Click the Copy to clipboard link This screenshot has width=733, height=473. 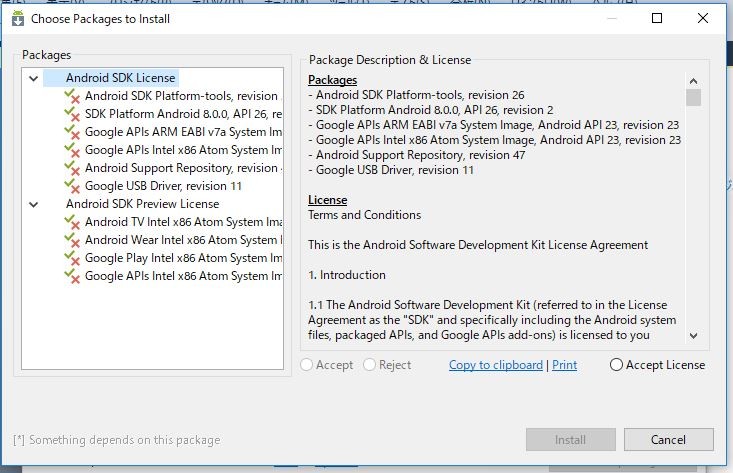click(x=496, y=365)
